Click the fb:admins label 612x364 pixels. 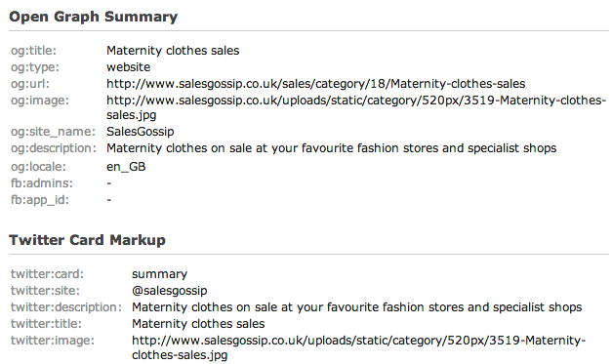click(x=42, y=183)
